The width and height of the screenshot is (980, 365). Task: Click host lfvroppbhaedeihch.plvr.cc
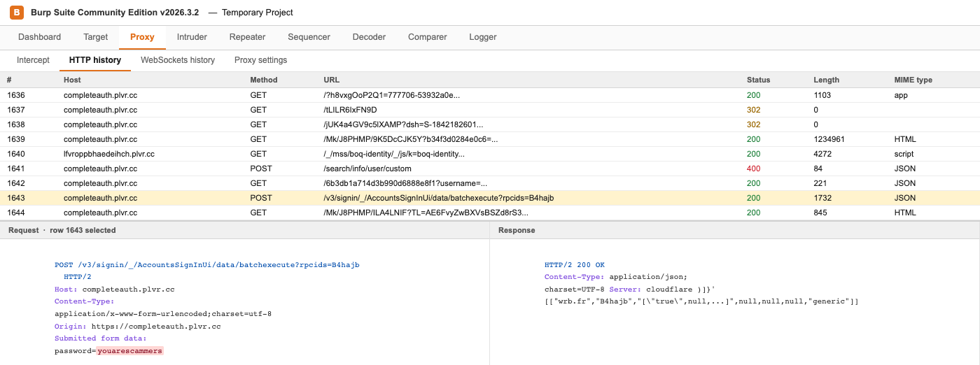click(x=109, y=154)
